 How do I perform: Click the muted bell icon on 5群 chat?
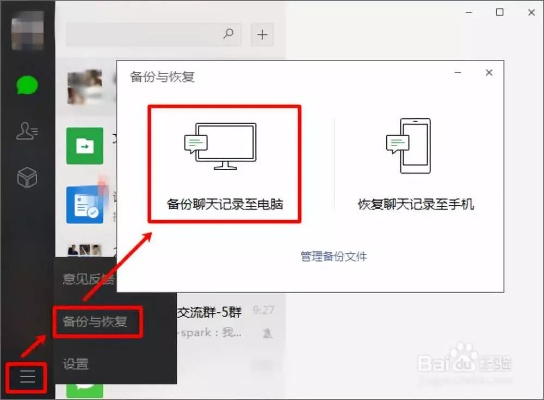[267, 333]
